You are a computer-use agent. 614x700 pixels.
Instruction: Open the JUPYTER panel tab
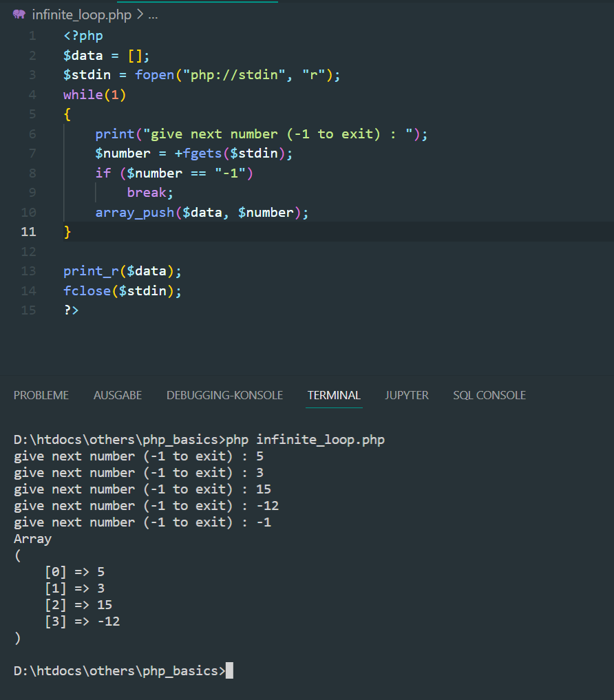(x=407, y=396)
